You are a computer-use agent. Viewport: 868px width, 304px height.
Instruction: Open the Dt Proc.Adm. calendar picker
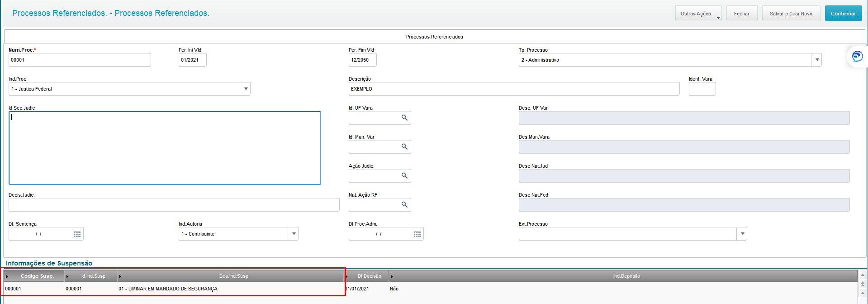pyautogui.click(x=417, y=234)
